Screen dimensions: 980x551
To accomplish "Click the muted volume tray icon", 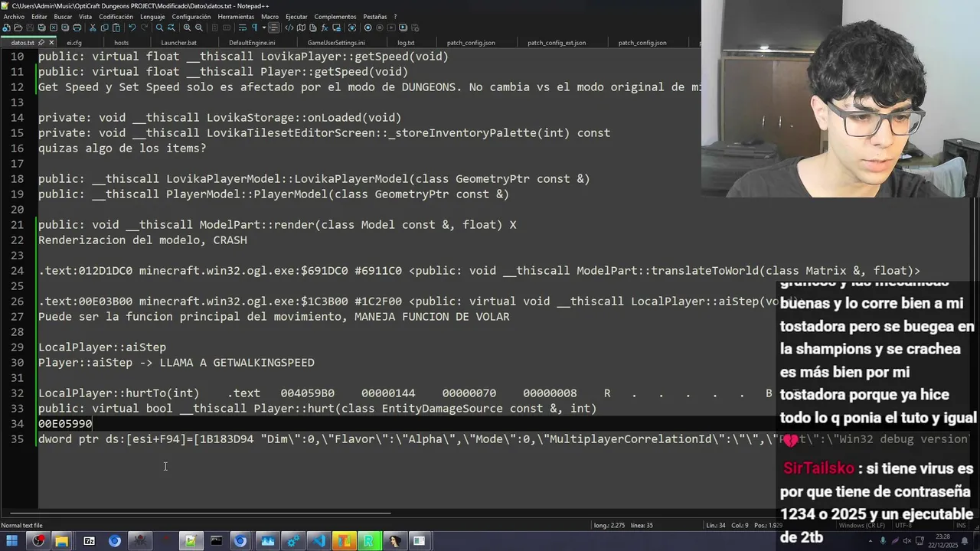I will coord(907,541).
